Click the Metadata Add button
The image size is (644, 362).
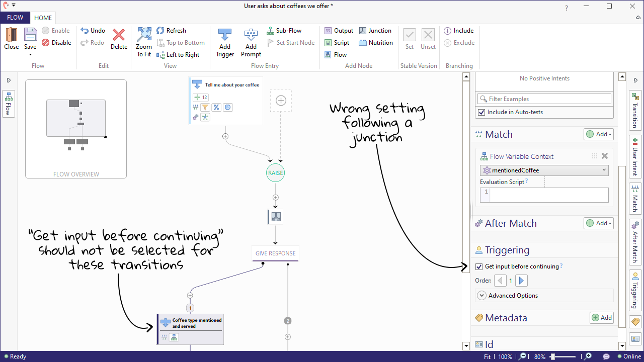[602, 318]
